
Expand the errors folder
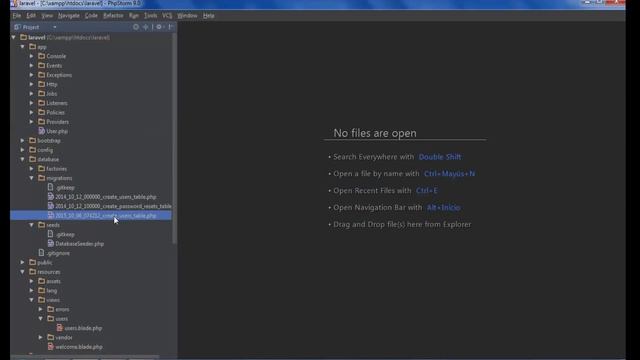pyautogui.click(x=41, y=309)
